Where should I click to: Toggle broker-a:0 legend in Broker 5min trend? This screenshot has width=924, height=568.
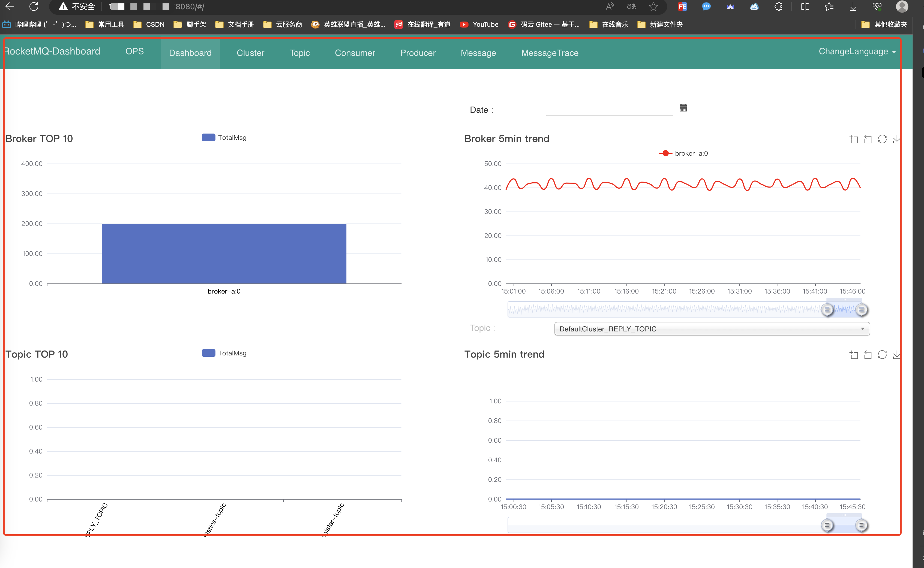tap(683, 153)
